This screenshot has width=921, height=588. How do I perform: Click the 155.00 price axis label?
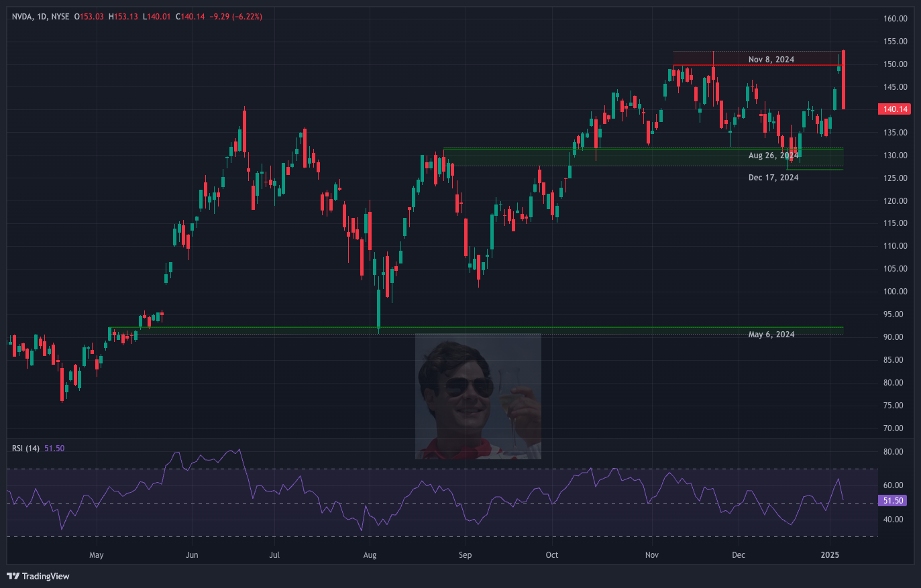tap(895, 42)
